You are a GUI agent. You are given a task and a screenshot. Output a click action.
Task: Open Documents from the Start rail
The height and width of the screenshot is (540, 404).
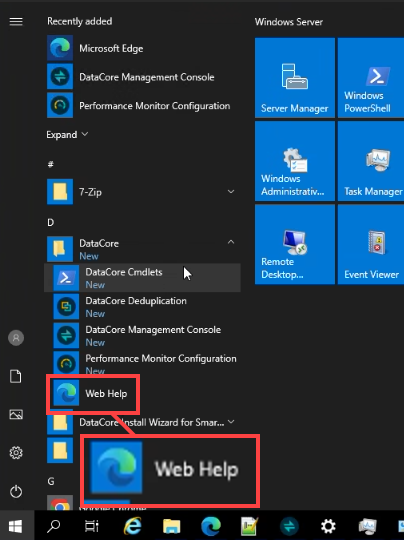16,376
